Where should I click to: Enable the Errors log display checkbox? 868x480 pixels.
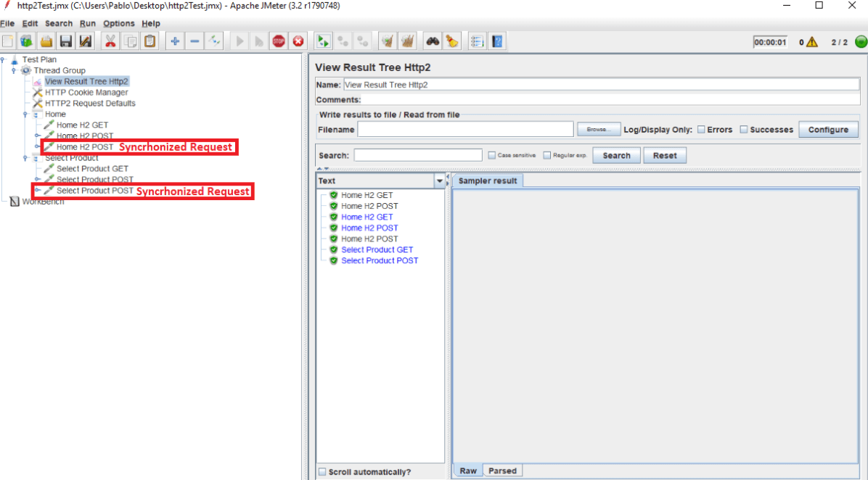point(701,129)
